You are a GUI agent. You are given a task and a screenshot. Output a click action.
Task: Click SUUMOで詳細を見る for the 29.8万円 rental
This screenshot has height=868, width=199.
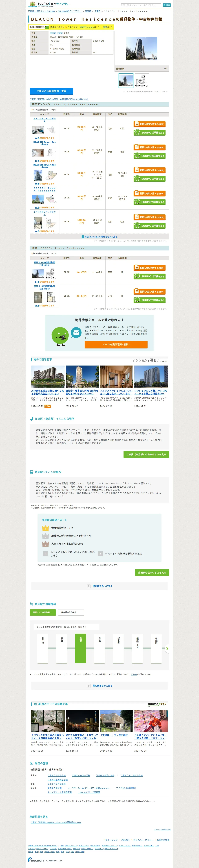[150, 300]
